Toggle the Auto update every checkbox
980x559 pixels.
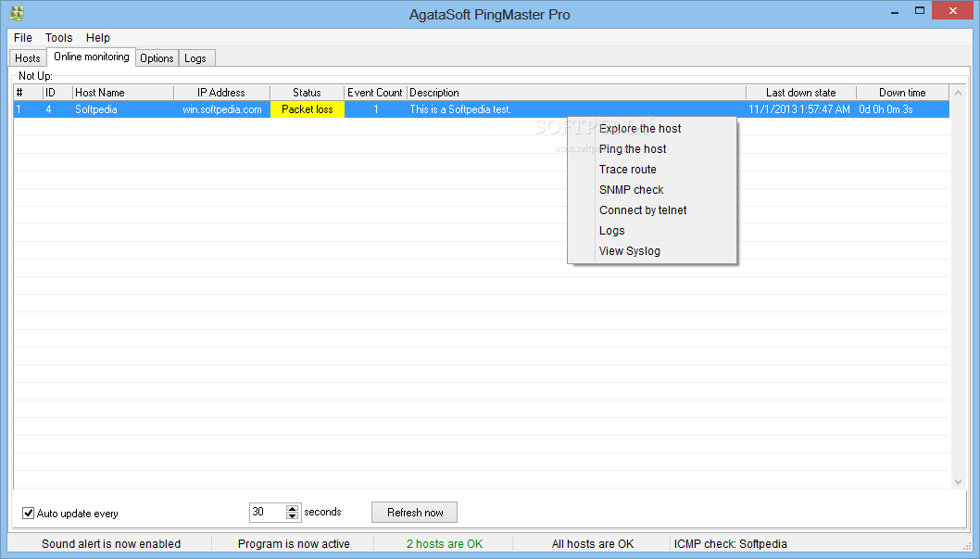(x=28, y=514)
